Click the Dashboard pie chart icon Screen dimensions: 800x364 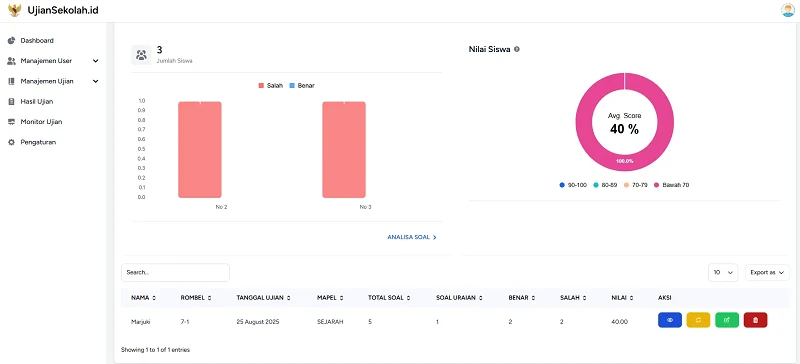click(x=11, y=40)
